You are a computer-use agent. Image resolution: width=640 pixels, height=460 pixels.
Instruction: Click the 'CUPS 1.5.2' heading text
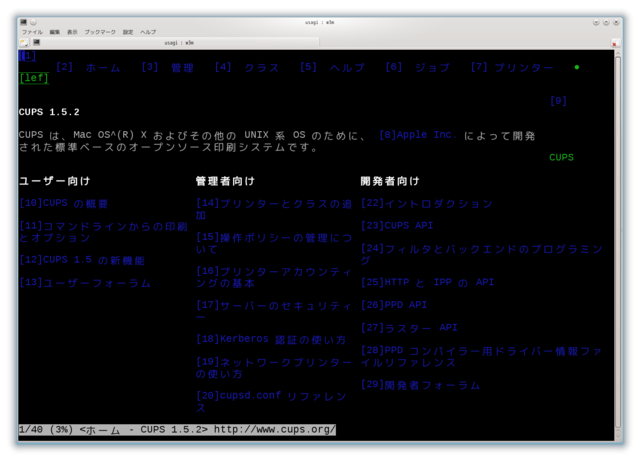click(49, 112)
